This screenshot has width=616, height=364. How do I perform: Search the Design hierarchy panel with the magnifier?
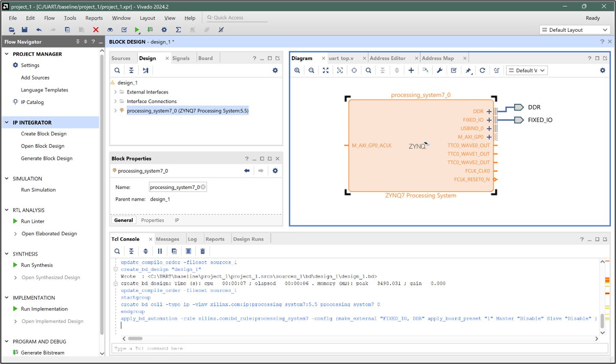coord(117,70)
